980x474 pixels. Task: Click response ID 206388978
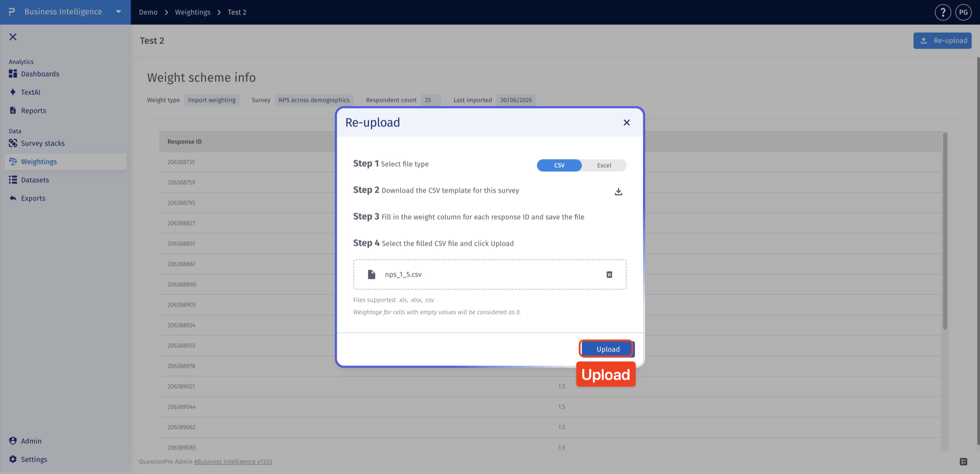pyautogui.click(x=181, y=366)
